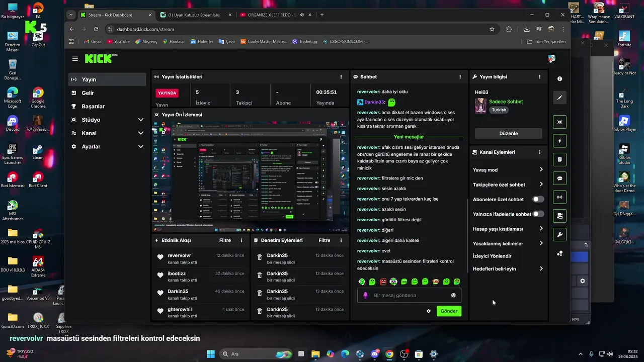Switch to Stream - Kick Dashboard tab

point(115,15)
